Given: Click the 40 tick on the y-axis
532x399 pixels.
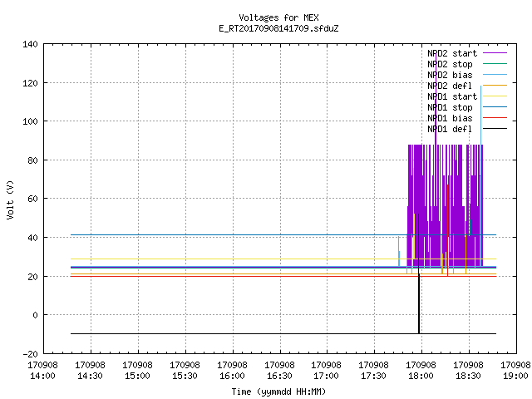Looking at the screenshot, I should [33, 238].
